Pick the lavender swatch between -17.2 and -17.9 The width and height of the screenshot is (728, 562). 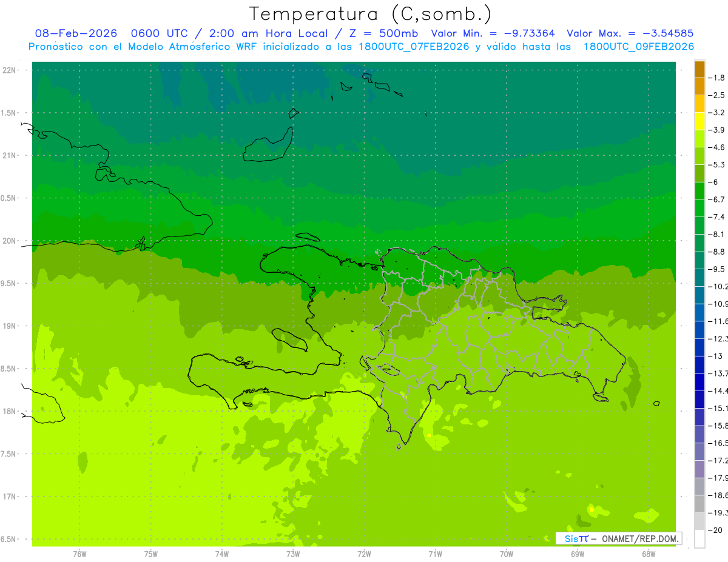pos(699,469)
